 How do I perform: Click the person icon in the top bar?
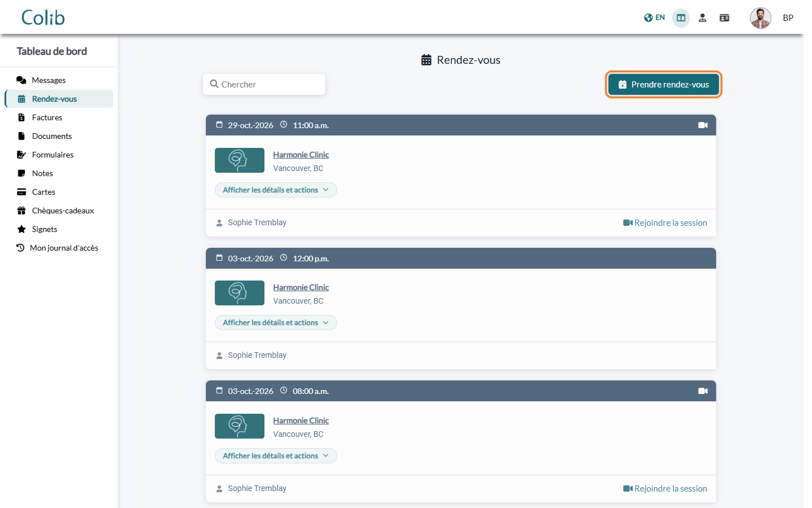coord(703,18)
